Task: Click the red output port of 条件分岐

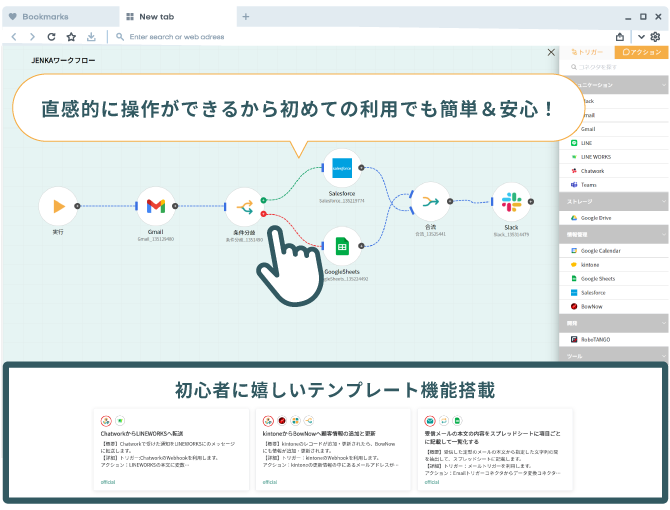Action: tap(264, 214)
